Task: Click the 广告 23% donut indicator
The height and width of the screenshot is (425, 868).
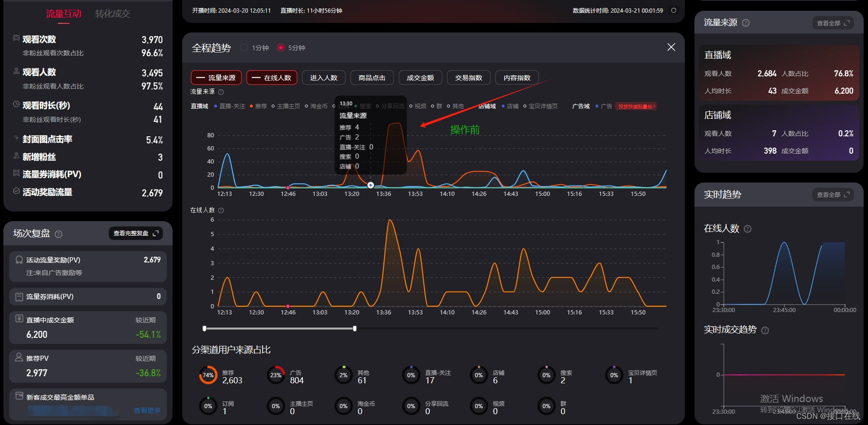Action: (x=276, y=375)
